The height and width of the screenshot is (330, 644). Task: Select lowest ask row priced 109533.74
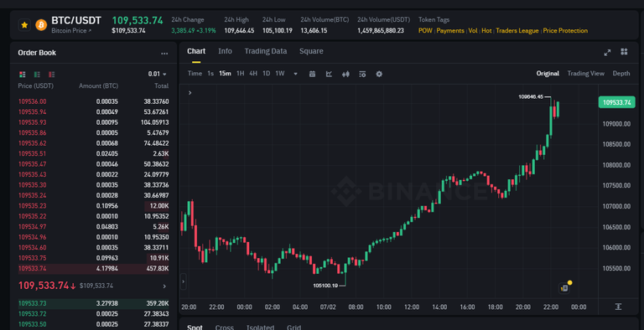(x=94, y=269)
